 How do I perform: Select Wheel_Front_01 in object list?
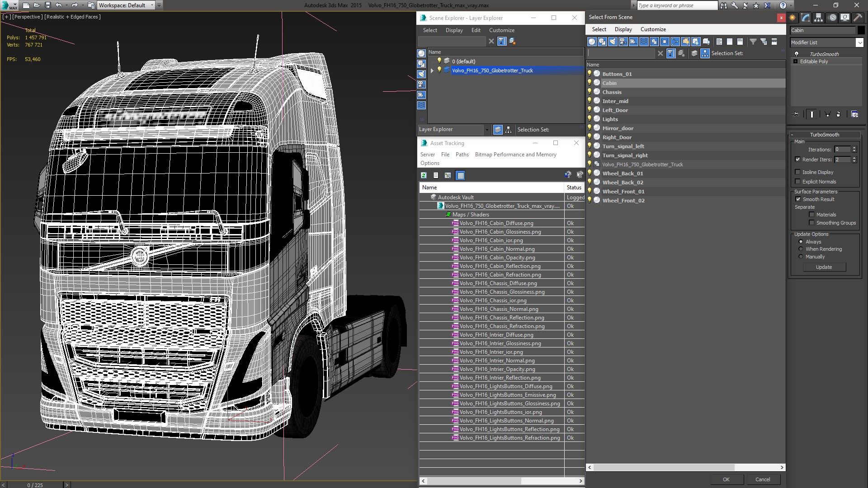pos(623,192)
